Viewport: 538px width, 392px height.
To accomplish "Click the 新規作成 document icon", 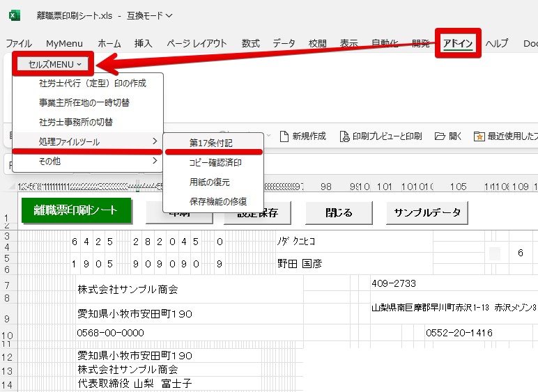I will pos(284,136).
